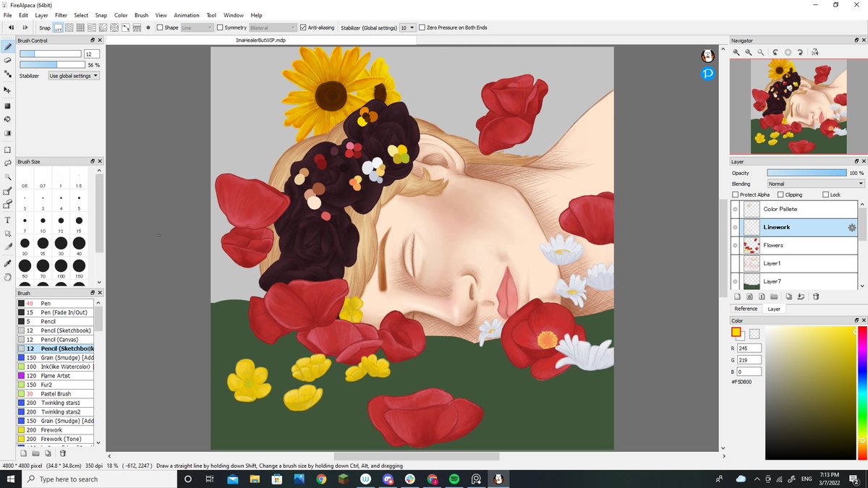868x488 pixels.
Task: Open Spotify from the Windows taskbar
Action: click(x=454, y=479)
